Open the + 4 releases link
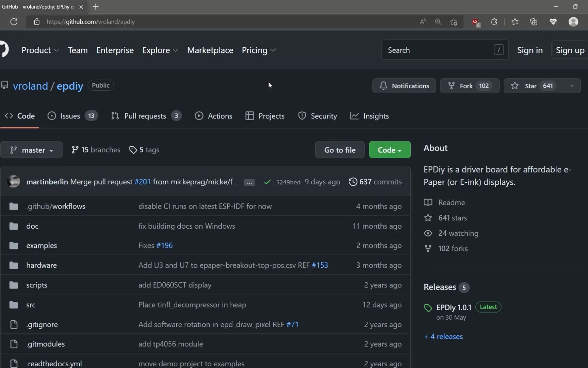This screenshot has width=588, height=368. [x=443, y=336]
